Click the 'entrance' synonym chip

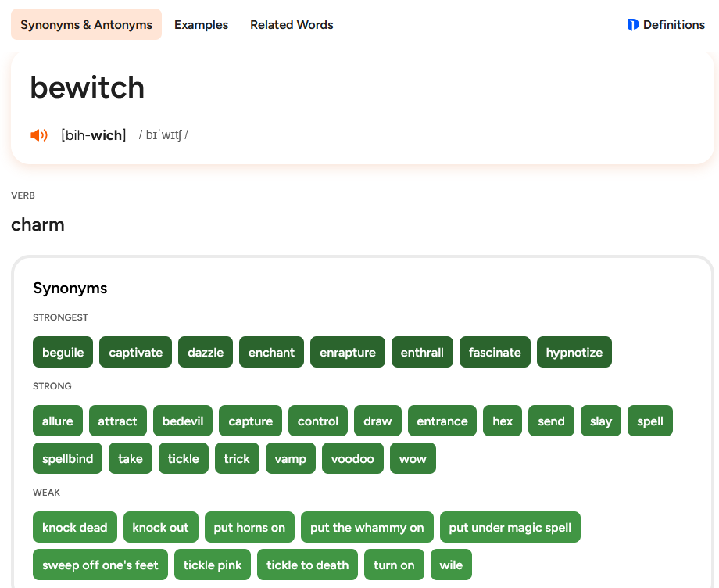(x=442, y=421)
